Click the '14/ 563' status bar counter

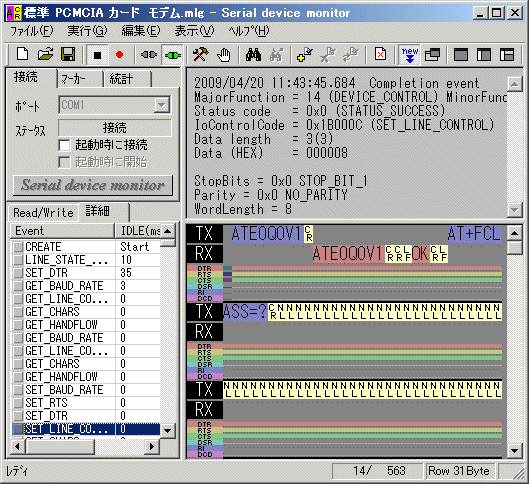click(x=378, y=471)
